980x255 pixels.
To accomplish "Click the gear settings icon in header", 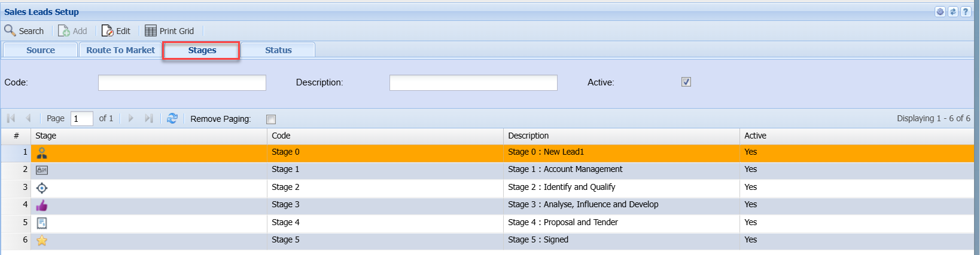I will [941, 12].
